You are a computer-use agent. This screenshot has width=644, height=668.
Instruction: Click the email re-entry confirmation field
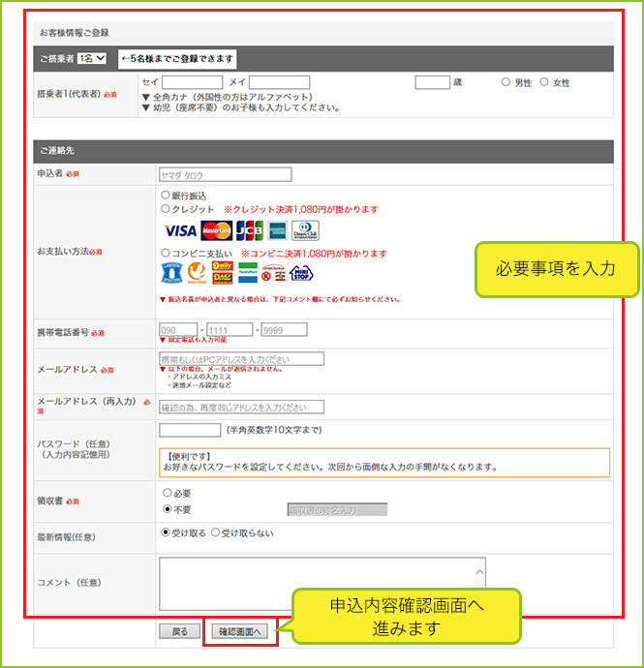242,407
